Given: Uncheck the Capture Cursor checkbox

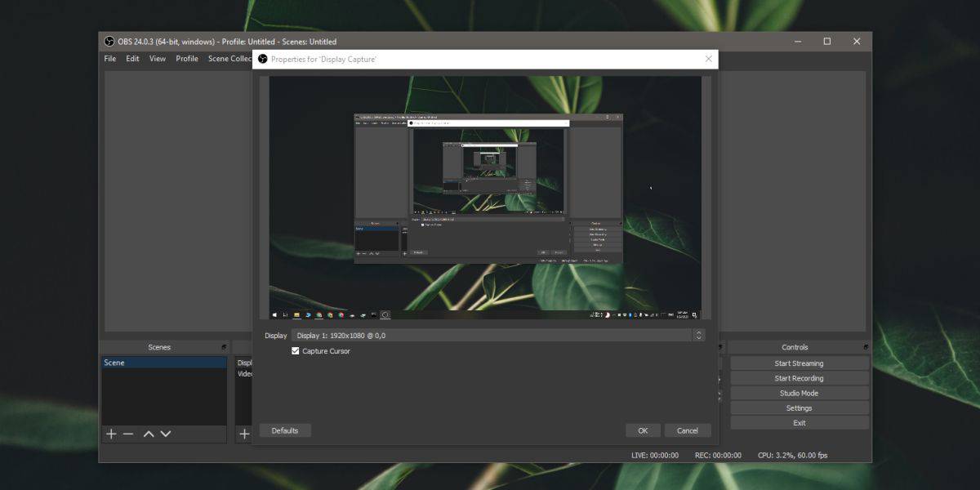Looking at the screenshot, I should (x=296, y=351).
